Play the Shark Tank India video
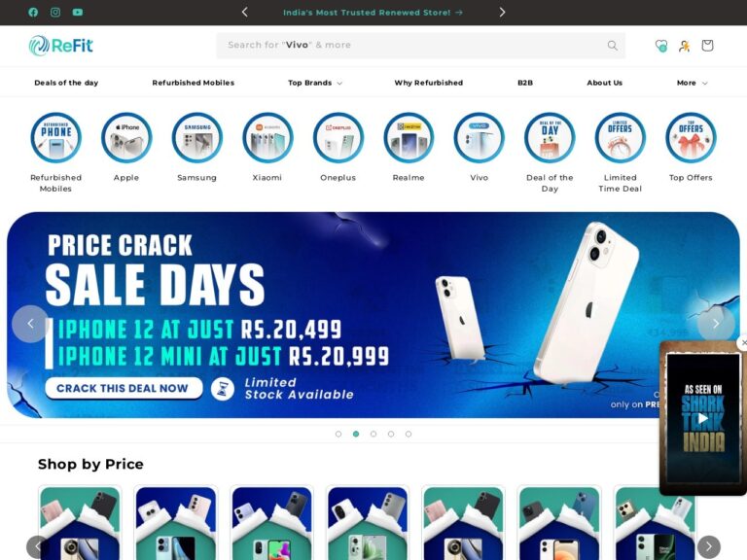 (x=702, y=418)
